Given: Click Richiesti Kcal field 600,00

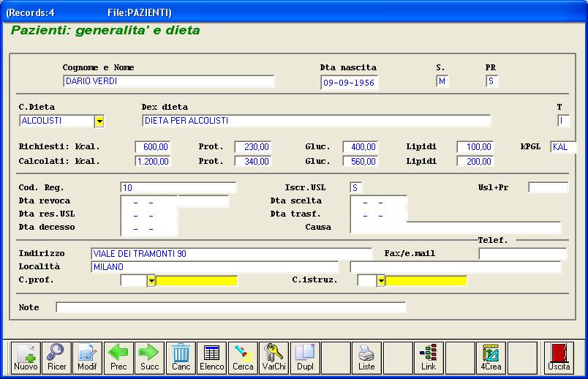Looking at the screenshot, I should pos(153,147).
